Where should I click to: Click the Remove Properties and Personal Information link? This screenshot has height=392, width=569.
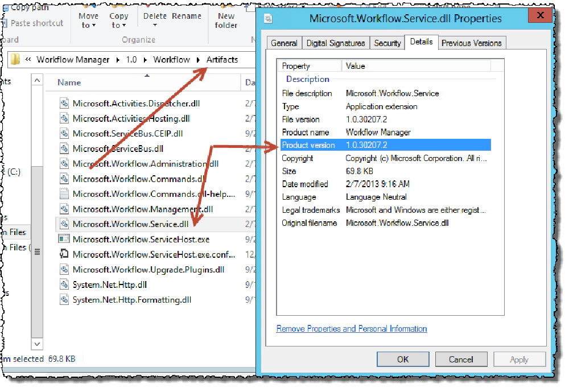[351, 328]
